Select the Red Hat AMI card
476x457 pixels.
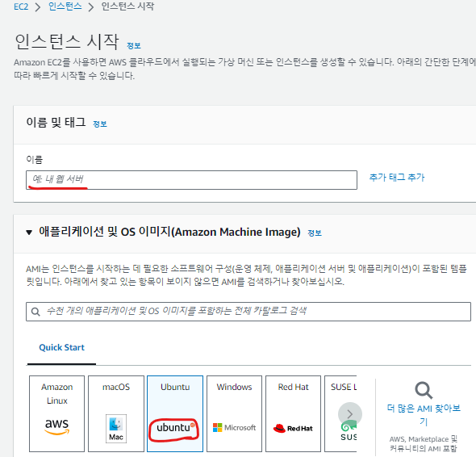pos(293,413)
